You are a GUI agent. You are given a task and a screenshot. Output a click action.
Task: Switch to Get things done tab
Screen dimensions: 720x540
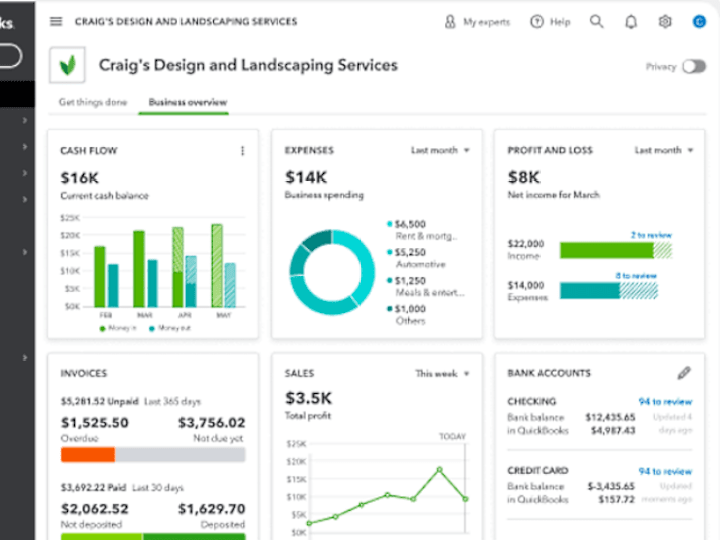click(x=93, y=102)
